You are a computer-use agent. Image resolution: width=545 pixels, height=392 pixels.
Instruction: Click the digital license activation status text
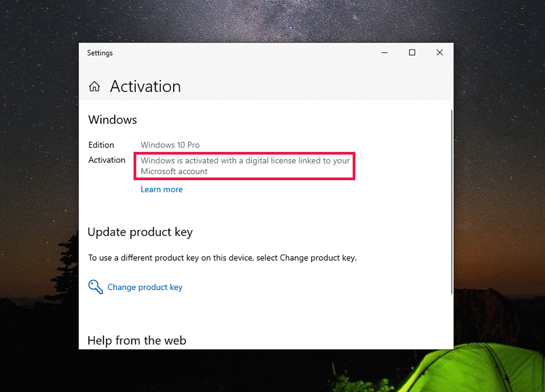(x=245, y=166)
